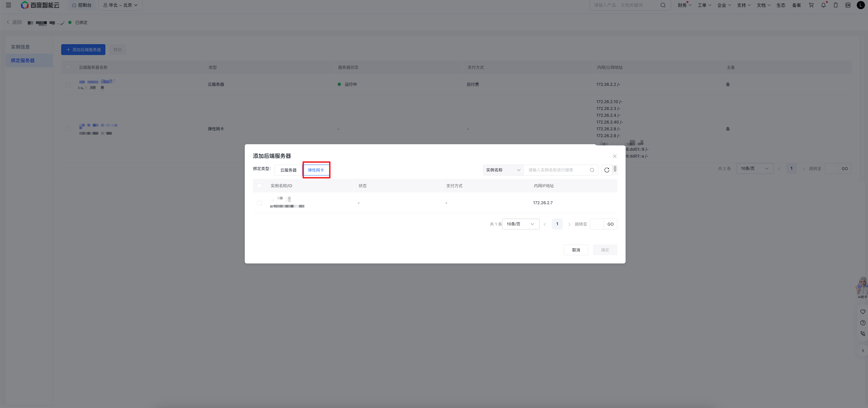Screen dimensions: 868x408
Task: Click 返回 back arrow link
Action: 14,22
